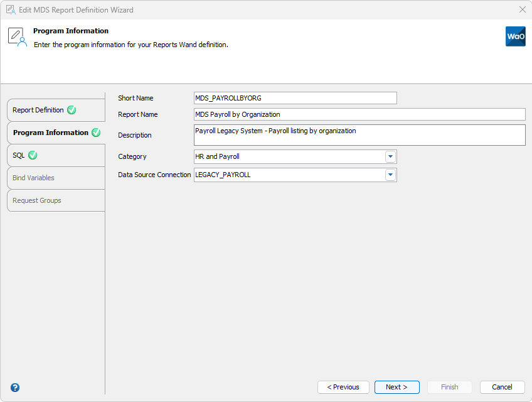Cancel the wizard
The height and width of the screenshot is (402, 532).
pyautogui.click(x=502, y=387)
